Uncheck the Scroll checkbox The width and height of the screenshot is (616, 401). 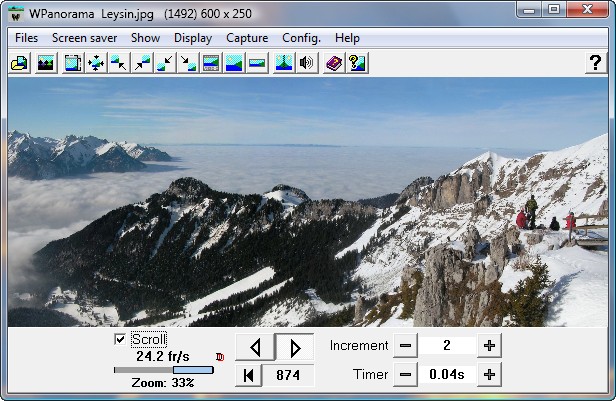click(x=120, y=339)
